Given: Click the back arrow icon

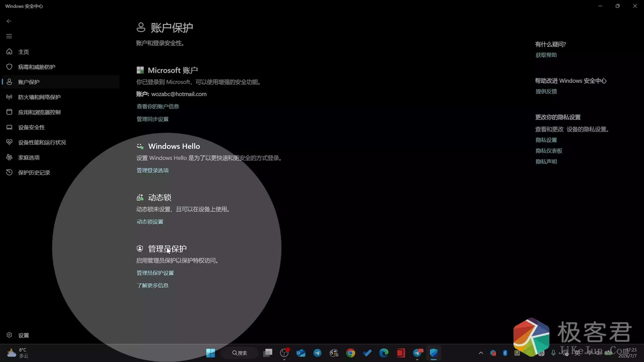Looking at the screenshot, I should (9, 21).
